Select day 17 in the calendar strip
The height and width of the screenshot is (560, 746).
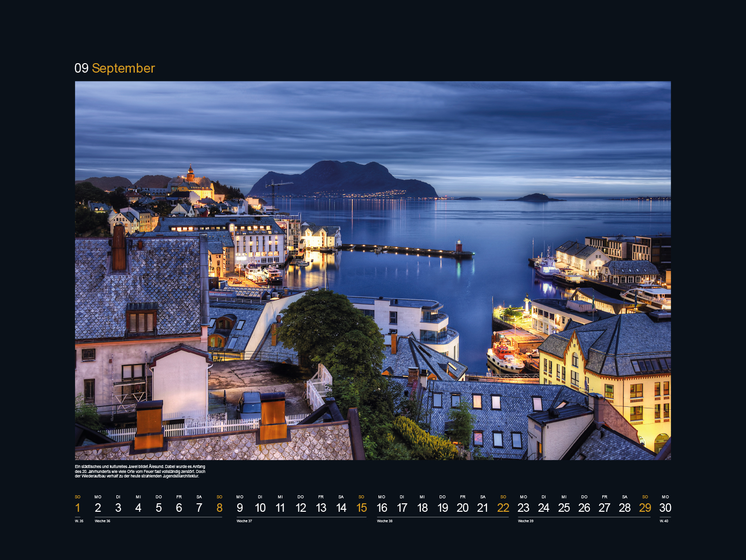402,508
